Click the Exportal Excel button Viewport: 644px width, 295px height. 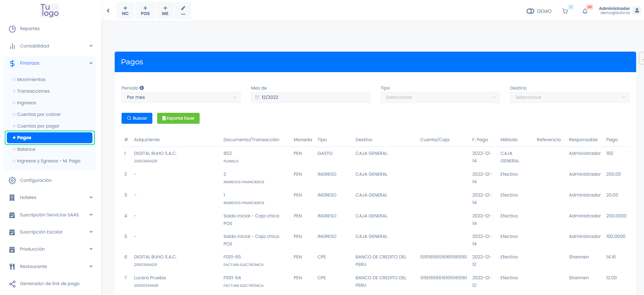click(x=178, y=118)
